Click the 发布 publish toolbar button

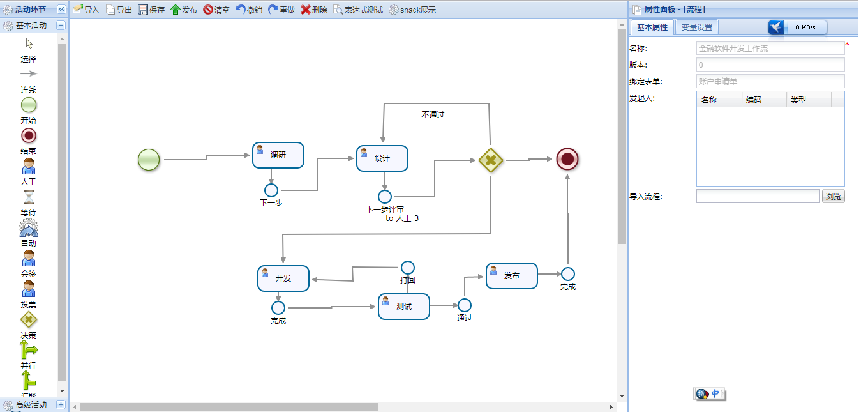pos(184,10)
